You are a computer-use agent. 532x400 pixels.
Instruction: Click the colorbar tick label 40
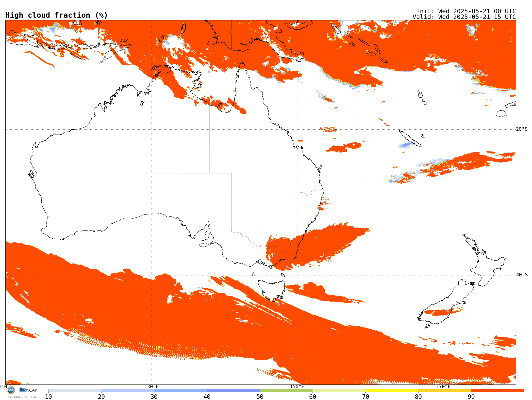coord(207,397)
